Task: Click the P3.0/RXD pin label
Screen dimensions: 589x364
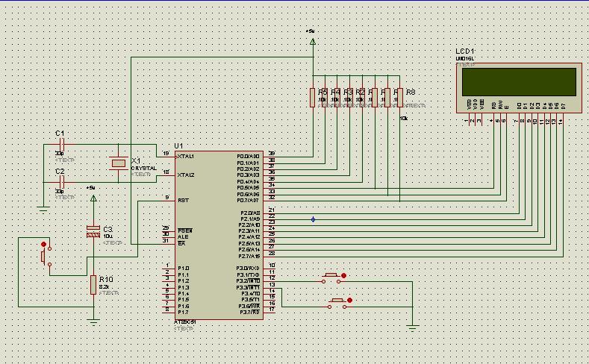Action: coord(248,269)
